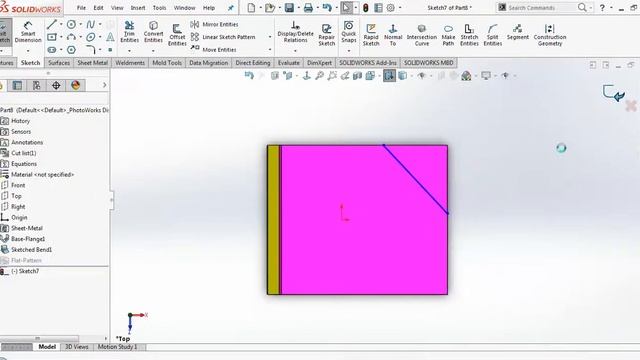Expand the Smart Dimension dropdown arrow

coord(28,51)
